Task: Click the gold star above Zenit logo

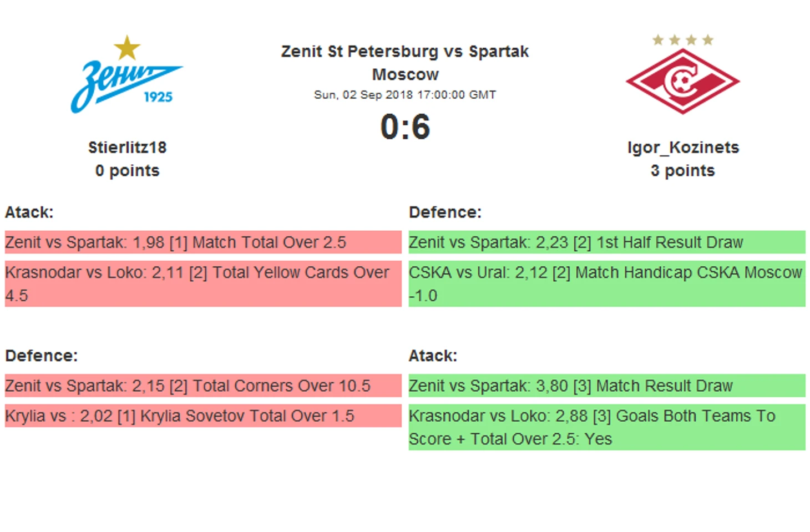Action: [x=127, y=48]
